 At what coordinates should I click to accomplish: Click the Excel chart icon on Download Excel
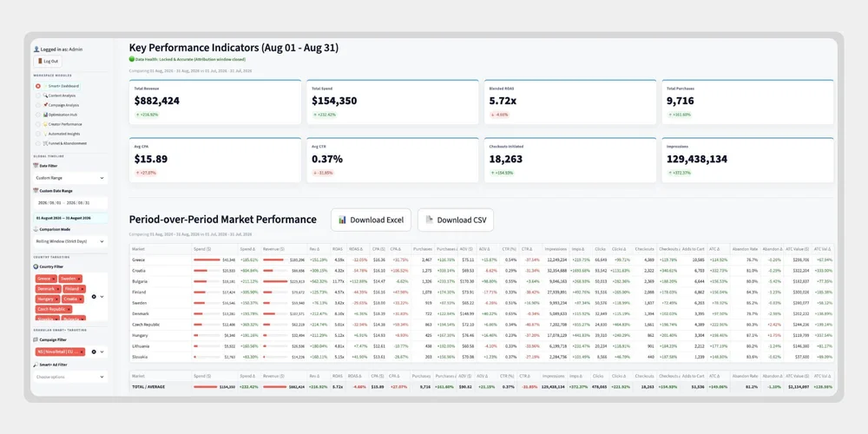[342, 220]
